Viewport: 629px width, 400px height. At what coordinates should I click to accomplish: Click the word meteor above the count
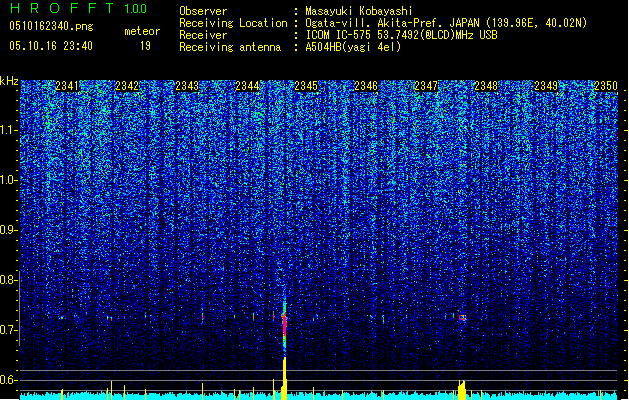pyautogui.click(x=142, y=31)
